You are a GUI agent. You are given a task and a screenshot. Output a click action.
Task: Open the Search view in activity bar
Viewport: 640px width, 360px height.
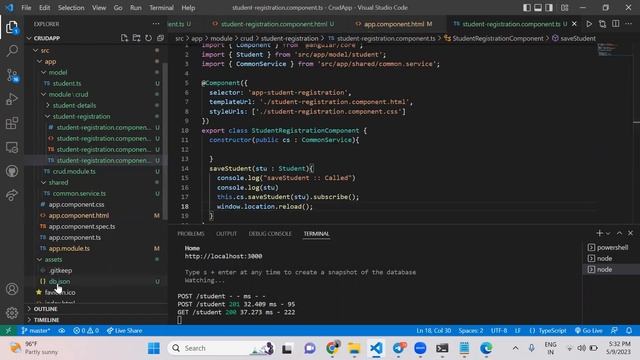click(x=12, y=51)
